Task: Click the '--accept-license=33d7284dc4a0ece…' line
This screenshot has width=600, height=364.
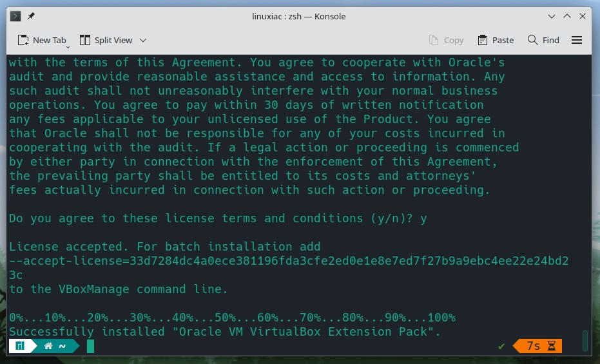Action: 289,261
